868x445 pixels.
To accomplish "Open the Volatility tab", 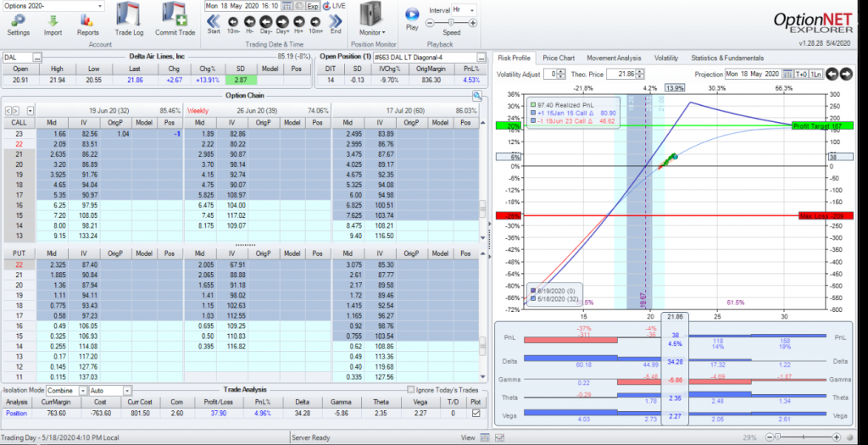I will (x=666, y=58).
